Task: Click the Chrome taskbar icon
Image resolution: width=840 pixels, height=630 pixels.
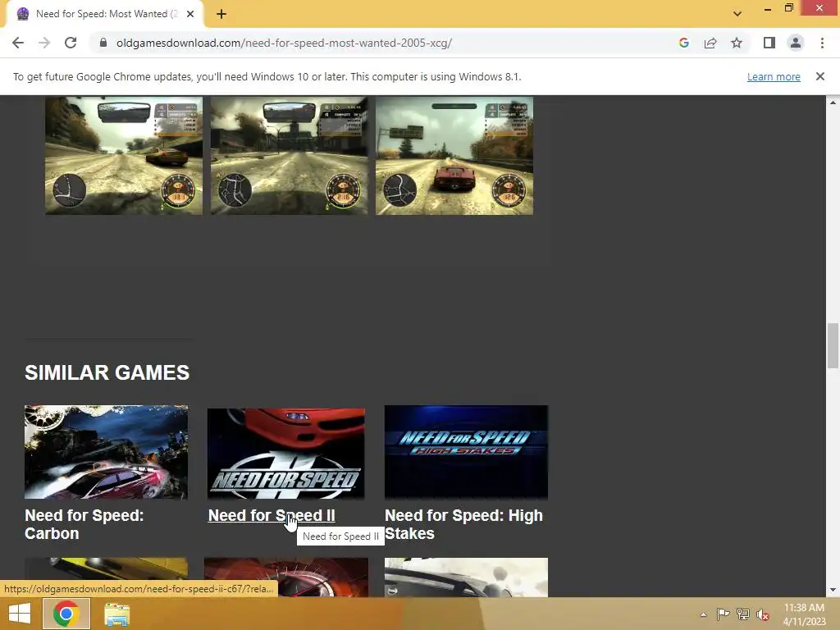Action: 66,614
